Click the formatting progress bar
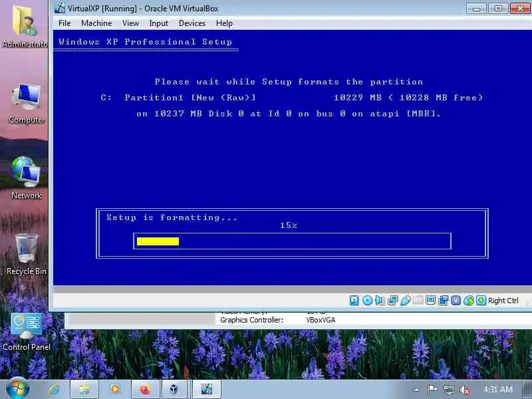Screen dimensions: 532x399 click(x=292, y=241)
